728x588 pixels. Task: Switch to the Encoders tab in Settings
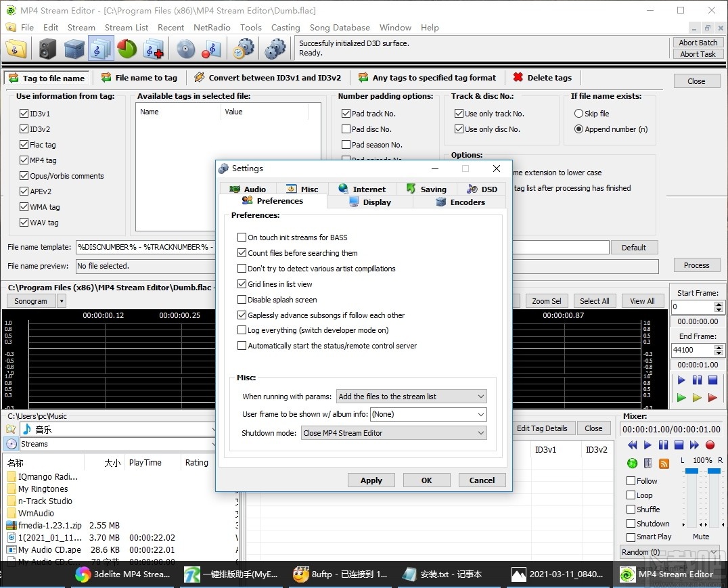pos(461,202)
